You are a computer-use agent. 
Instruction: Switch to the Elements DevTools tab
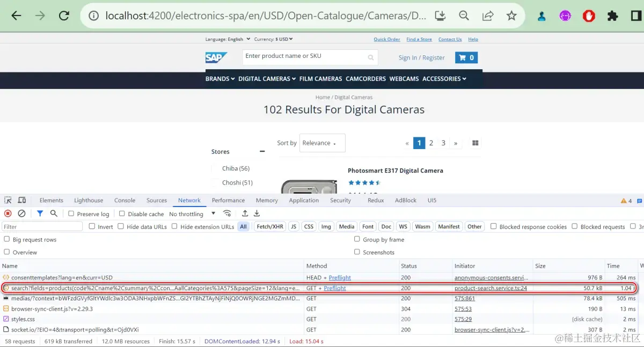52,200
